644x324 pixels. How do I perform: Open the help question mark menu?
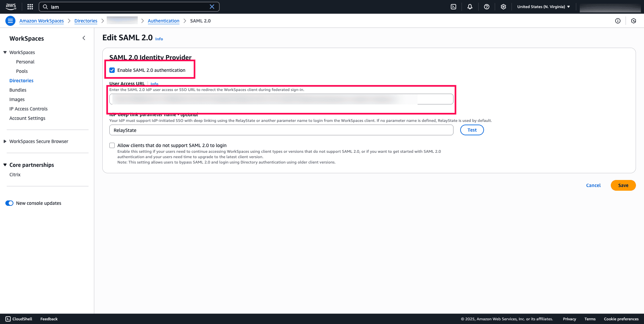(487, 7)
